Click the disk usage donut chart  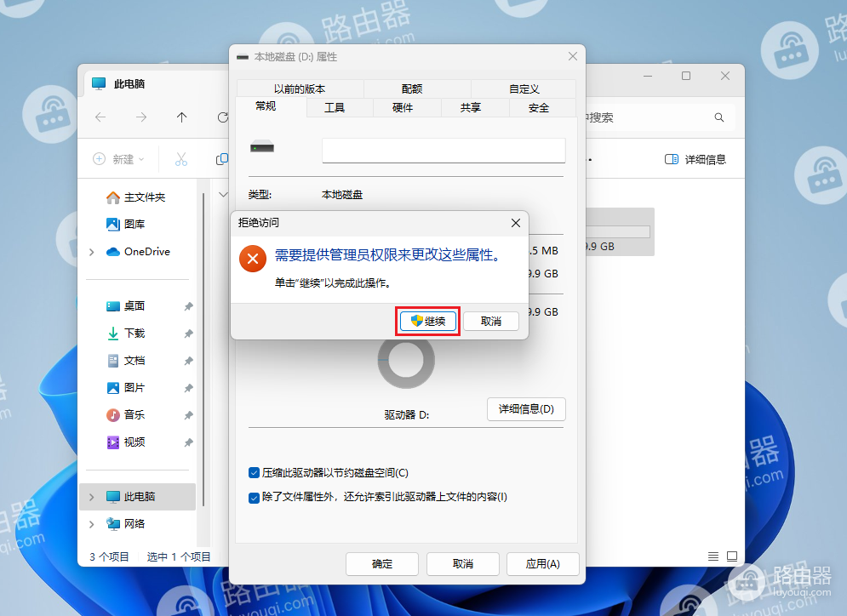pyautogui.click(x=406, y=360)
